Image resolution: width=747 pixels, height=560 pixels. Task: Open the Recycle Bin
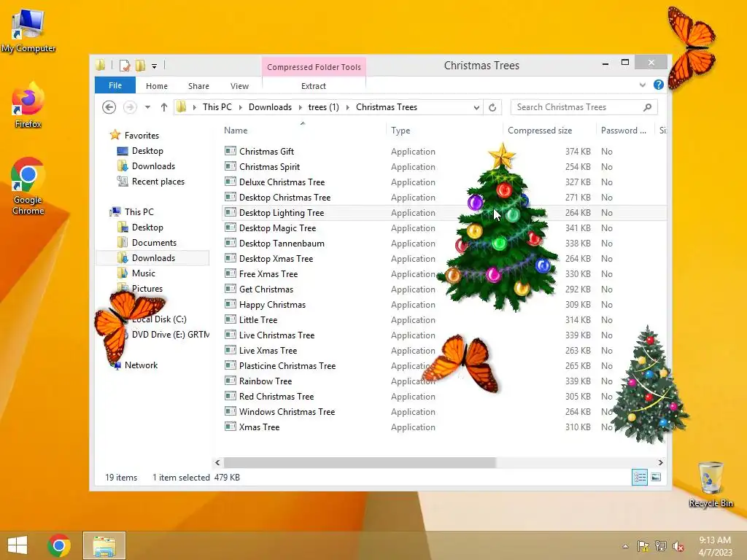tap(711, 484)
